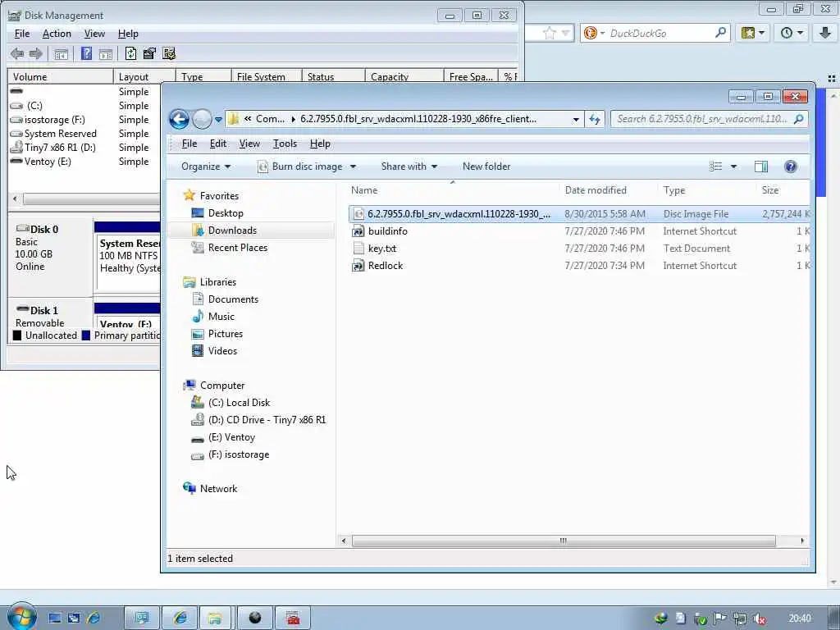This screenshot has height=630, width=840.
Task: Open the Explorer File menu
Action: pyautogui.click(x=189, y=144)
